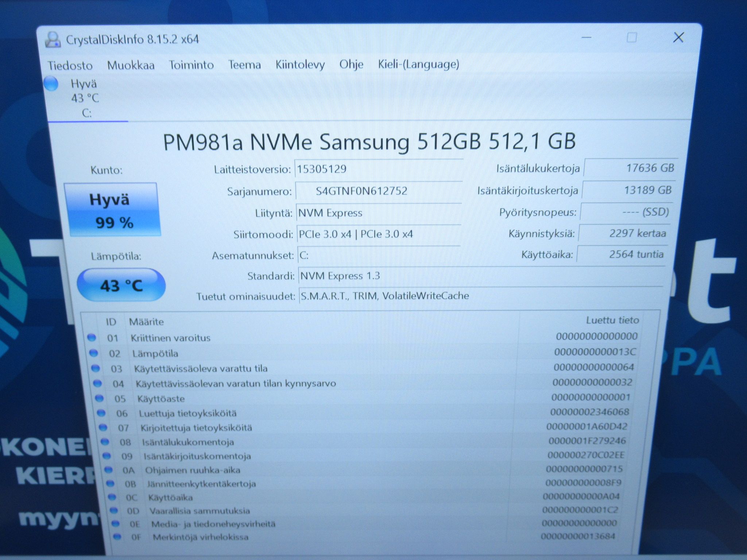Open the Kiintolevy menu
The height and width of the screenshot is (560, 747).
(x=300, y=65)
